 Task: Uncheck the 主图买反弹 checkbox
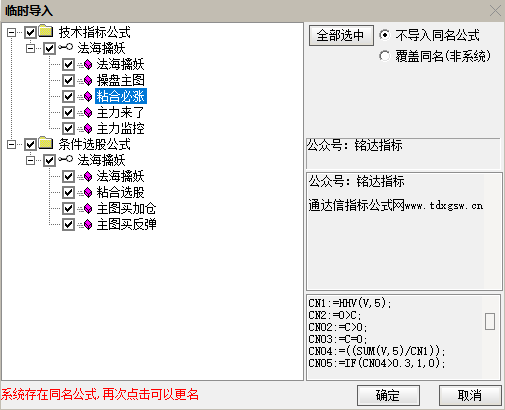tap(68, 225)
